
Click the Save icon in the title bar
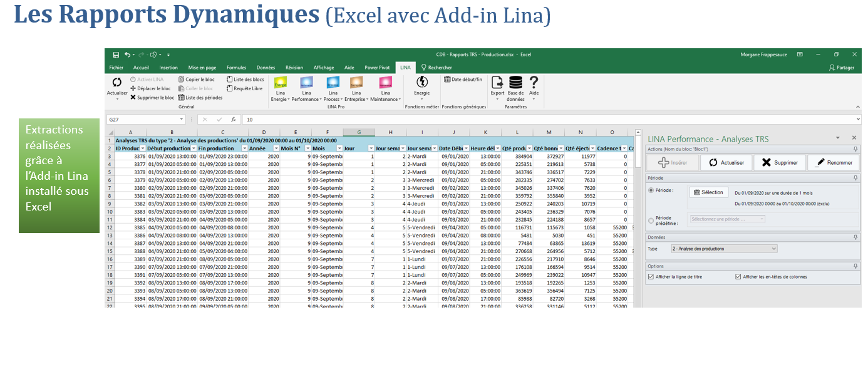click(116, 55)
